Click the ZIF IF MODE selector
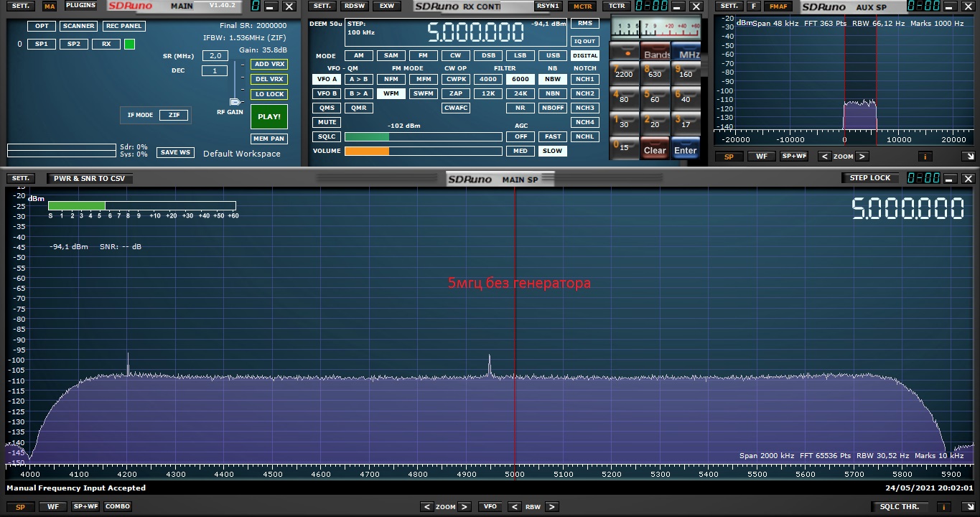Screen dimensions: 980x517 coord(174,115)
